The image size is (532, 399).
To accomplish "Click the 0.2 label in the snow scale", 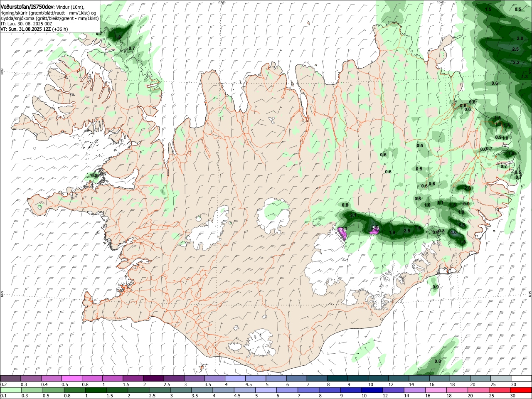I will (3, 384).
